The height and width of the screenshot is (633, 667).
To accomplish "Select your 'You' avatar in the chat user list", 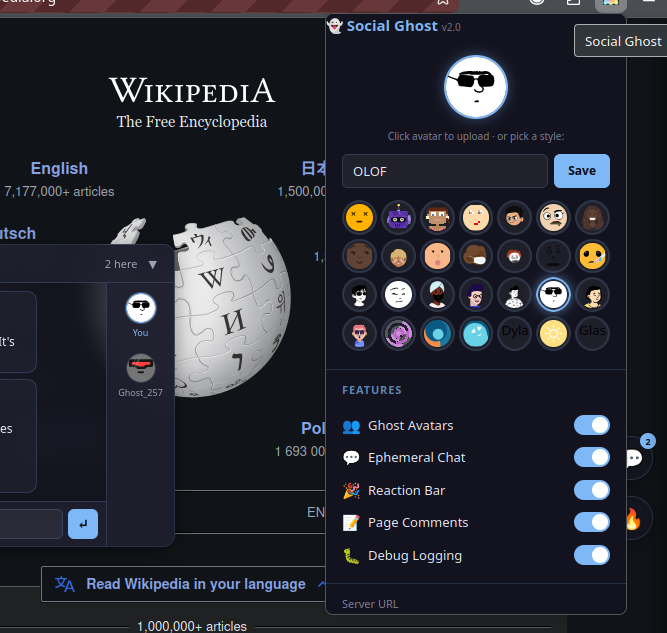I will (x=141, y=308).
